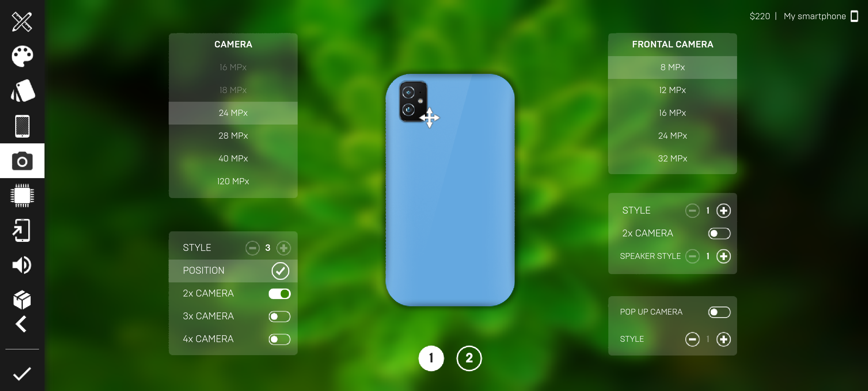This screenshot has height=391, width=868.
Task: Select the speaker/audio icon
Action: point(22,265)
